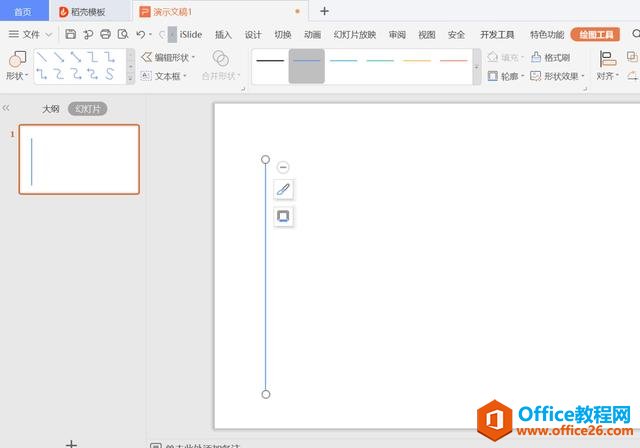Open the undo history dropdown arrow
Screen dimensions: 640x448
coord(150,35)
